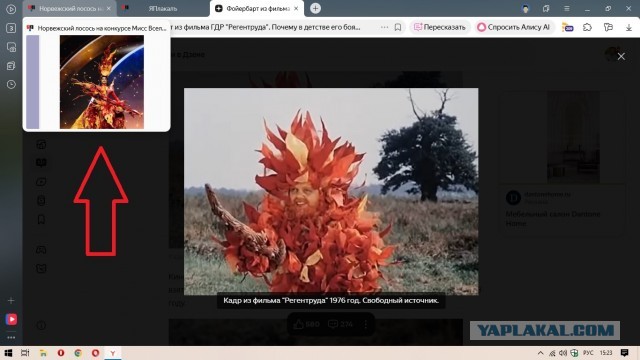Switch to the ЯПлакать tab
Image resolution: width=640 pixels, height=360 pixels.
pos(162,9)
